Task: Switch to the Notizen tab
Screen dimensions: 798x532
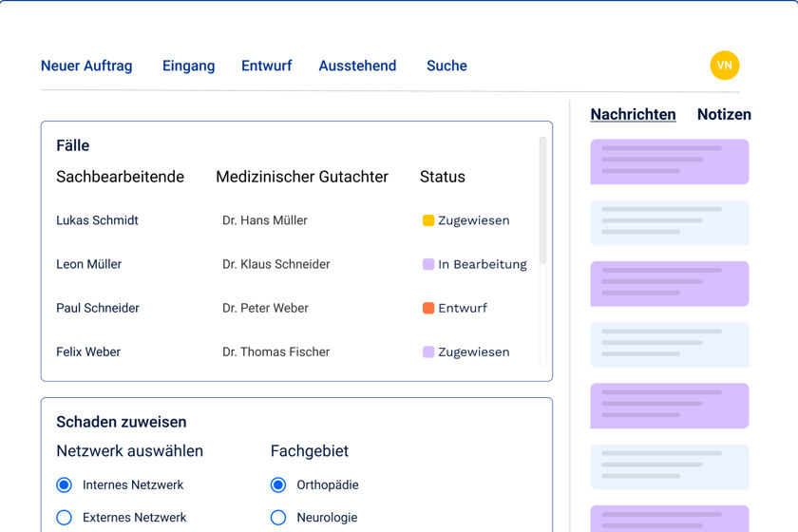Action: 724,114
